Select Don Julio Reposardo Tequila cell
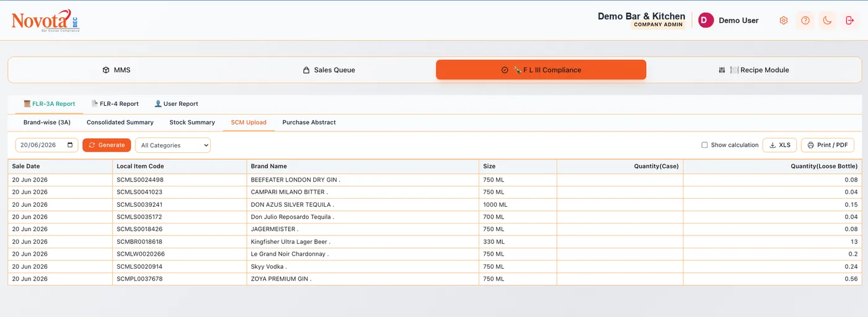 click(x=363, y=217)
